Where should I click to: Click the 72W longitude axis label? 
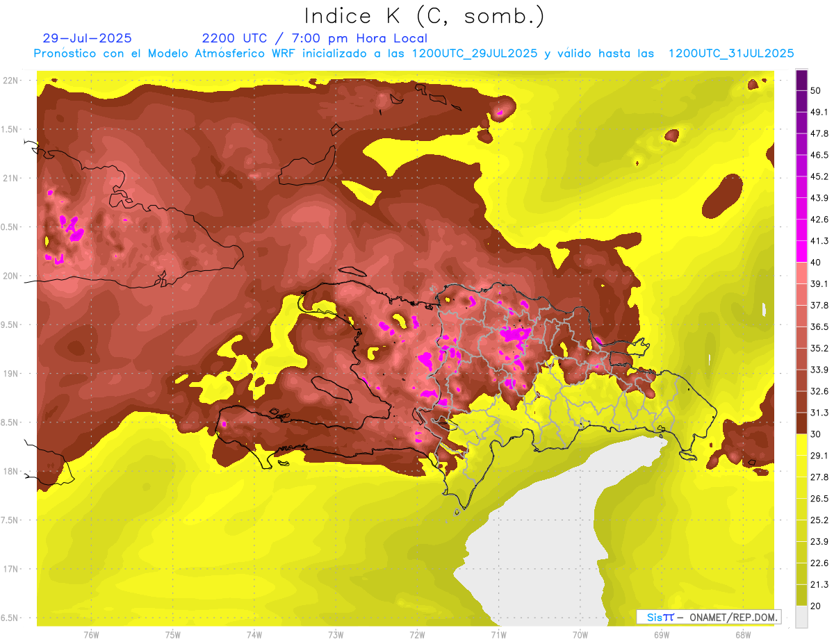[x=417, y=634]
